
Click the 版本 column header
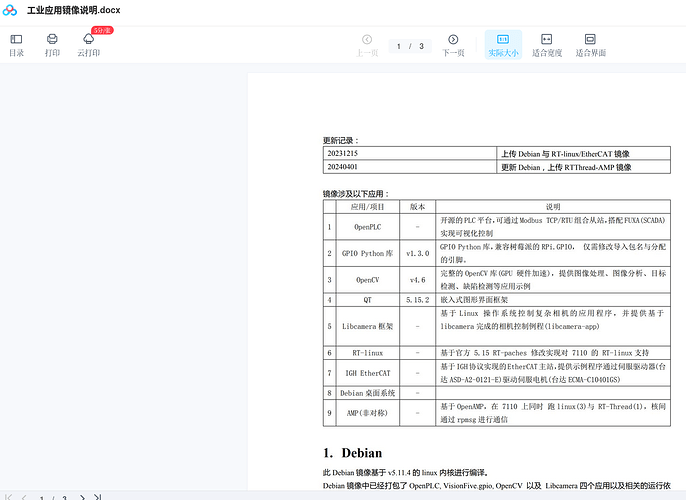417,206
